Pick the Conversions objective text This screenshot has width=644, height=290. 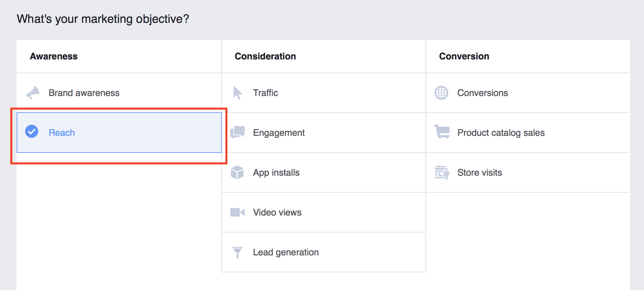coord(483,93)
